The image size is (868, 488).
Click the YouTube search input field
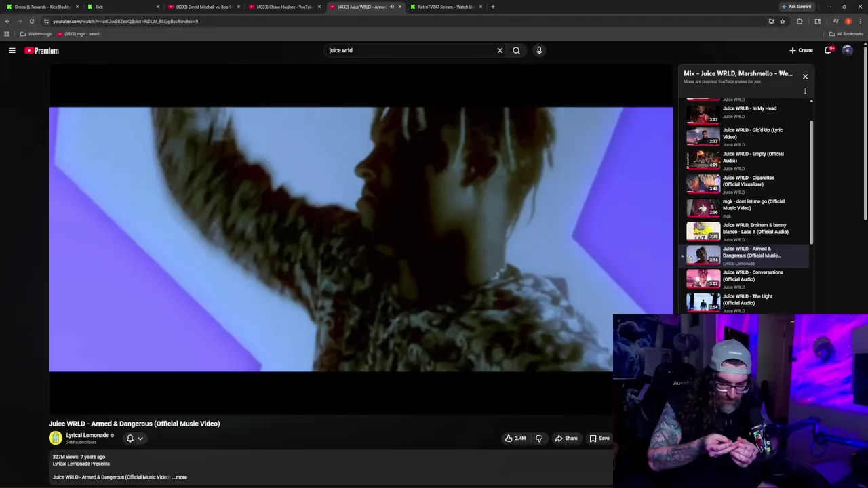(x=410, y=50)
